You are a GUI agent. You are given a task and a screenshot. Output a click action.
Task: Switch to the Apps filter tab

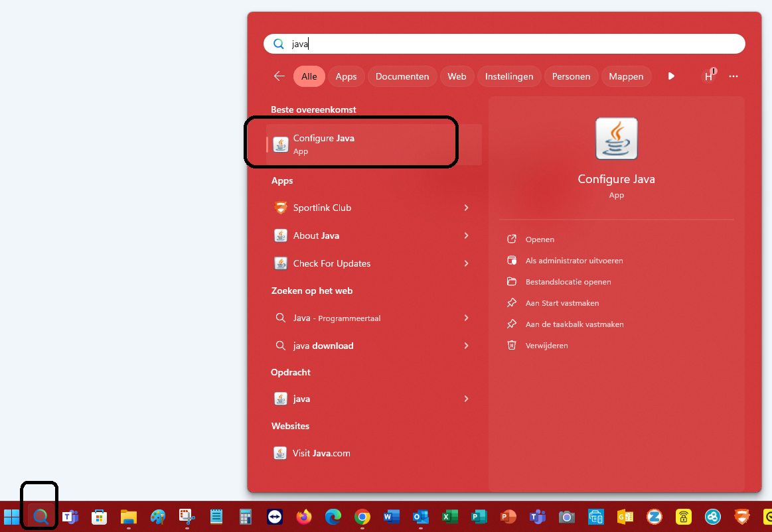346,76
